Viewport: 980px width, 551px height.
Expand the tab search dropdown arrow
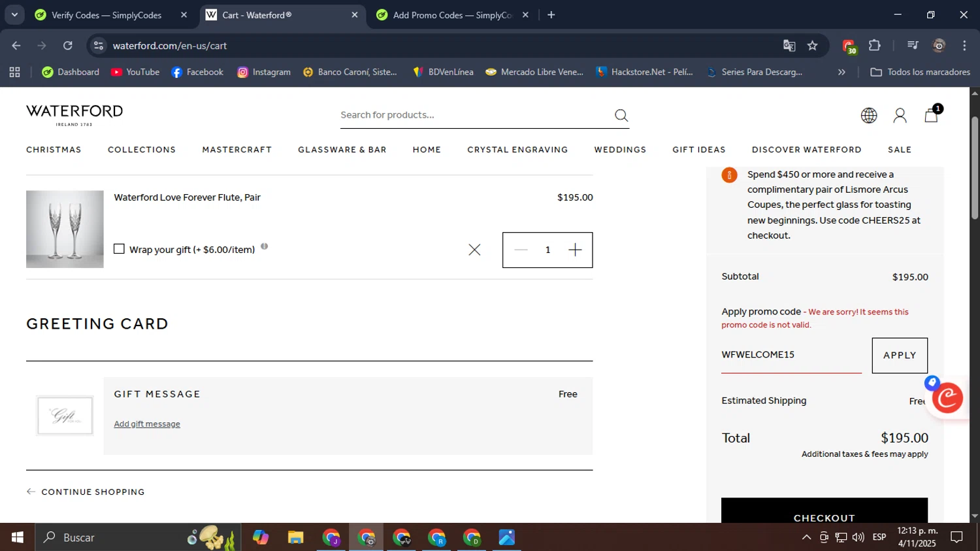[x=14, y=15]
